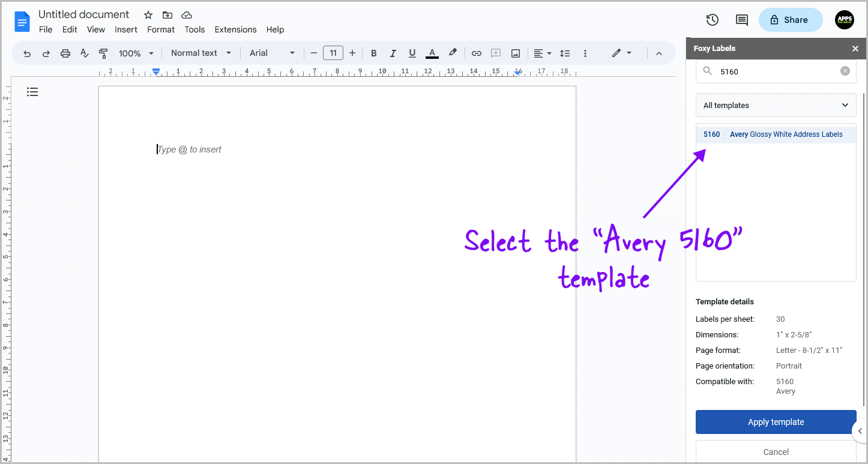Click the Foxy Labels sidebar scrollbar

tap(864, 249)
